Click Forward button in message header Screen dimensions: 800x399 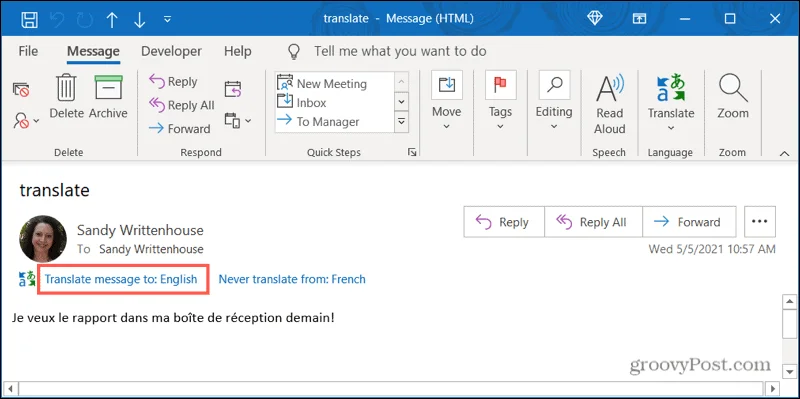pos(689,222)
